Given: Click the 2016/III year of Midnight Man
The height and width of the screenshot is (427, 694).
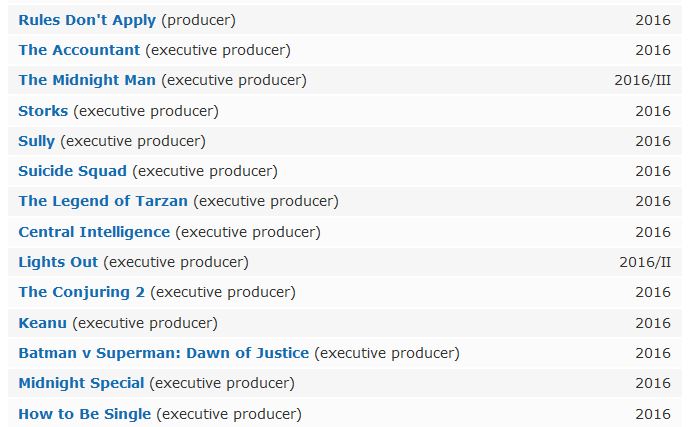Looking at the screenshot, I should click(x=643, y=81).
